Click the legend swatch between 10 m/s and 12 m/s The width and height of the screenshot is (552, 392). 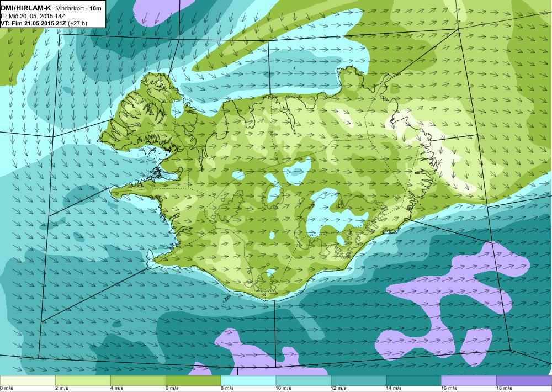(304, 381)
